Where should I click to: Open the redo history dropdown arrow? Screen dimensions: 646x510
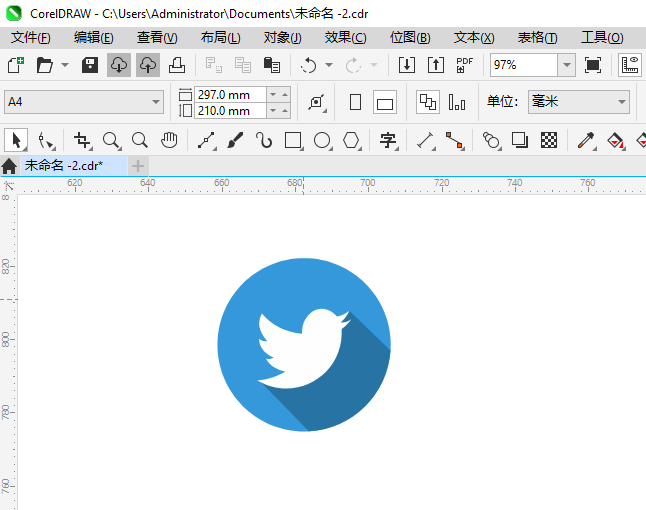tap(374, 65)
